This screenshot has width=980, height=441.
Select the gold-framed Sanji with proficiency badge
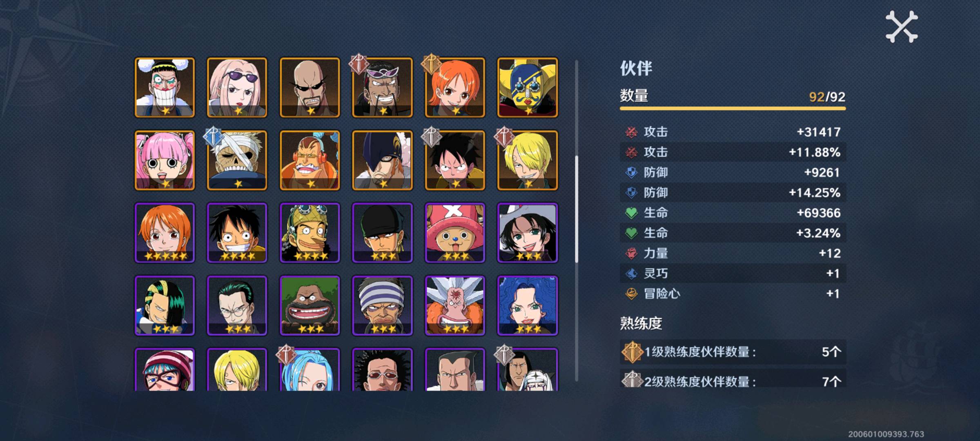coord(528,160)
